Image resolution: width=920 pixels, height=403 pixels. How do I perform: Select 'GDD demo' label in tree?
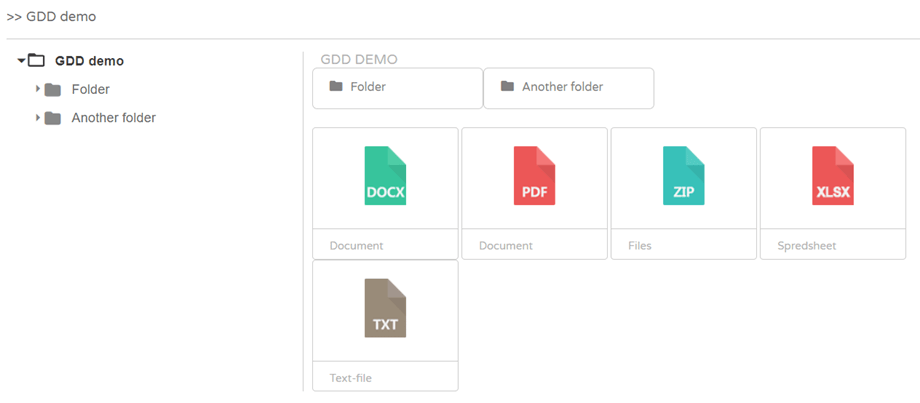[x=89, y=61]
